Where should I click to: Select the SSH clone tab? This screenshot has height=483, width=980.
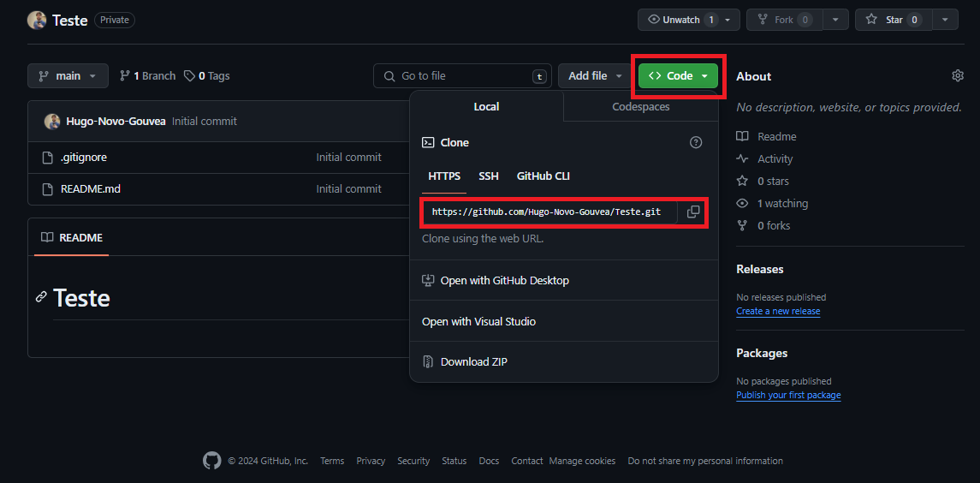coord(488,176)
